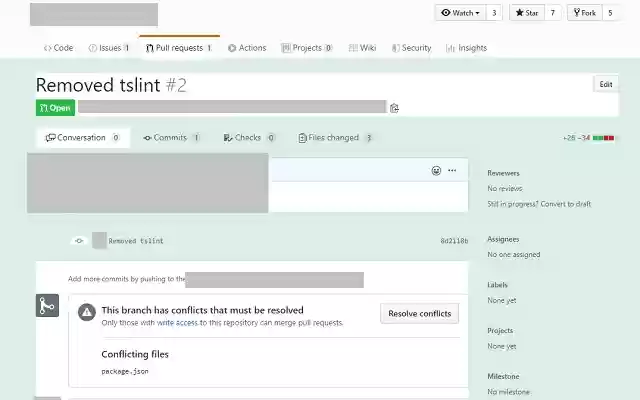640x400 pixels.
Task: Open the Milestone sidebar section
Action: [x=503, y=376]
